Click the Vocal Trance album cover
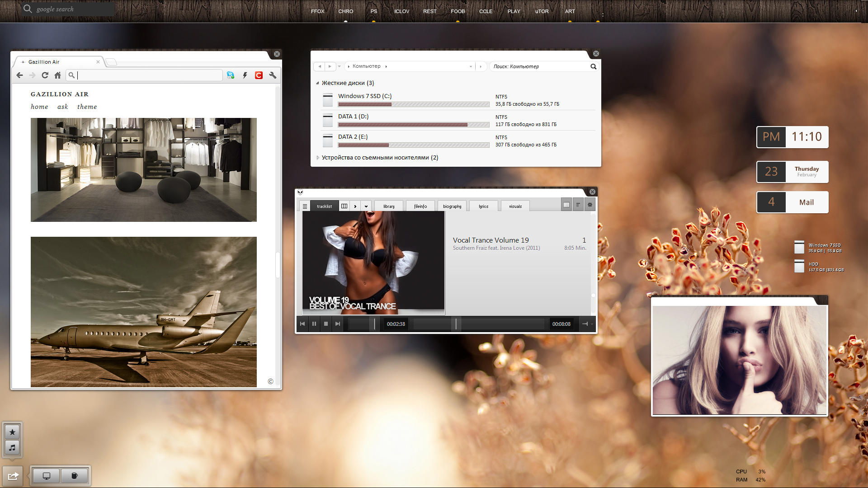 tap(373, 263)
